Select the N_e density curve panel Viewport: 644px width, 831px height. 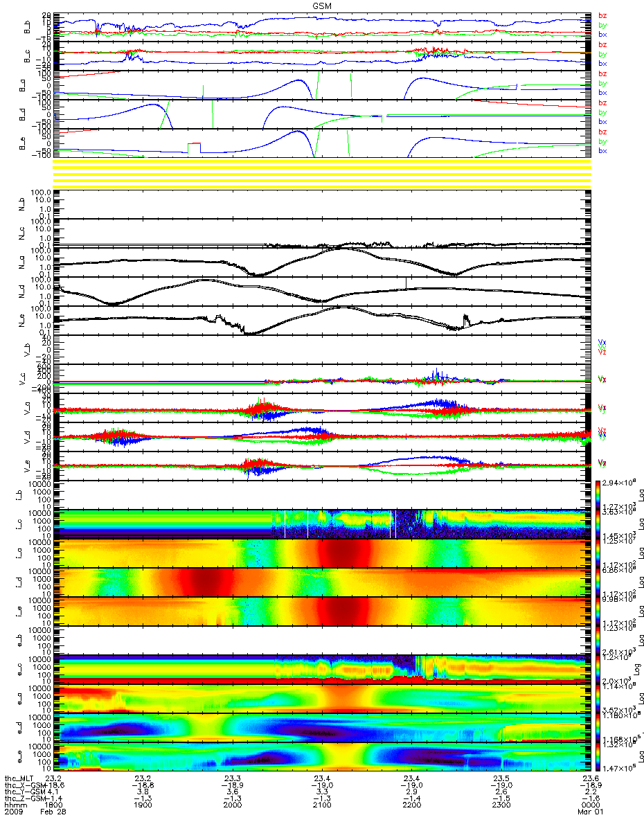coord(321,321)
